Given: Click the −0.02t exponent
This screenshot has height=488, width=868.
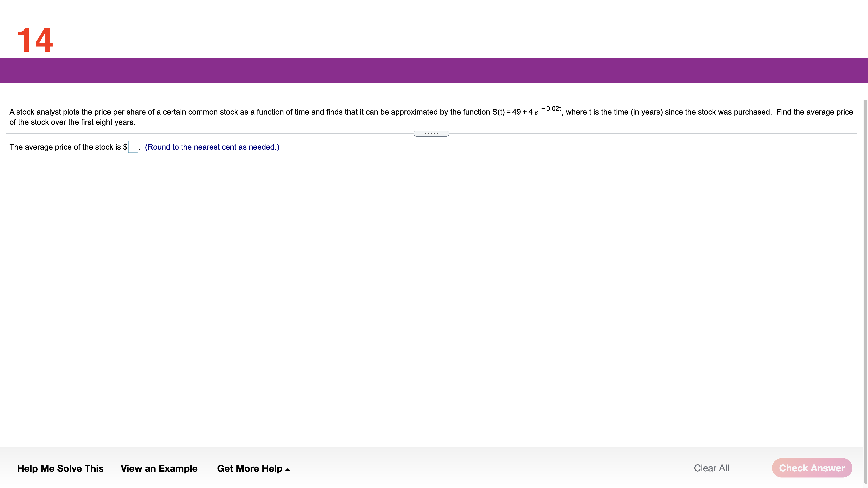Looking at the screenshot, I should point(551,108).
